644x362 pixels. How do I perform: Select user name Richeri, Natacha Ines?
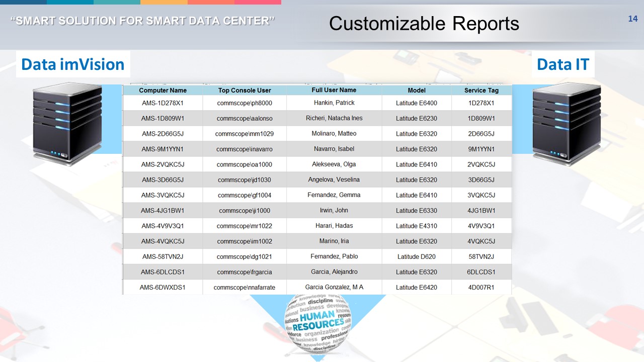click(334, 118)
